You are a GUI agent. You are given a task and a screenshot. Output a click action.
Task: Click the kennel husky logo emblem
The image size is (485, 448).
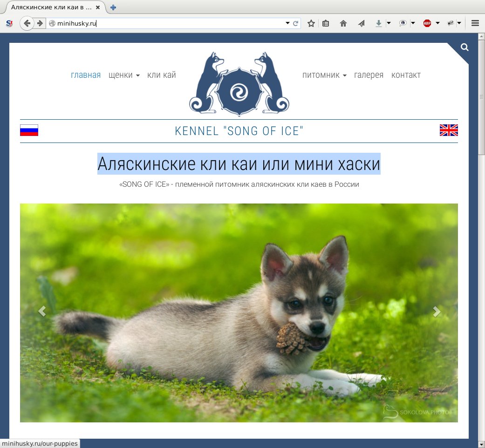[x=239, y=83]
